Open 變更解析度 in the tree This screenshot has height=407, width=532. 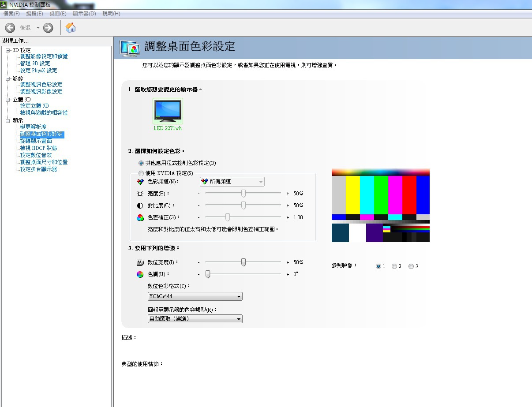[34, 127]
